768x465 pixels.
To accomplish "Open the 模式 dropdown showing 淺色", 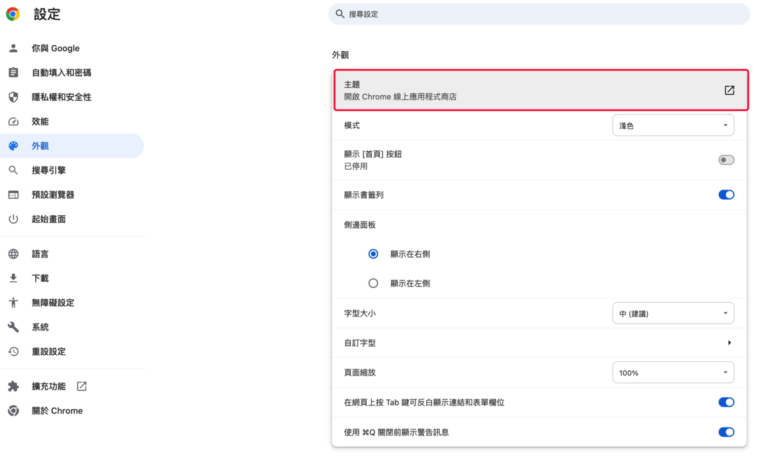I will click(672, 125).
